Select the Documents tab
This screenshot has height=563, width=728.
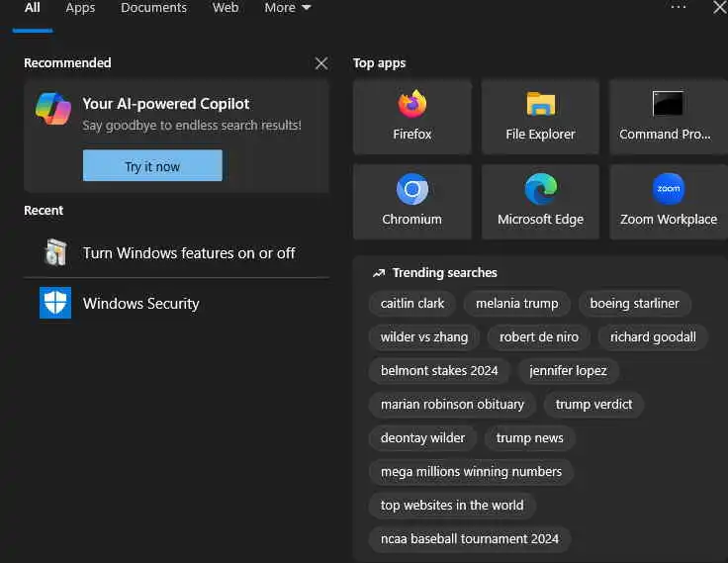point(153,8)
